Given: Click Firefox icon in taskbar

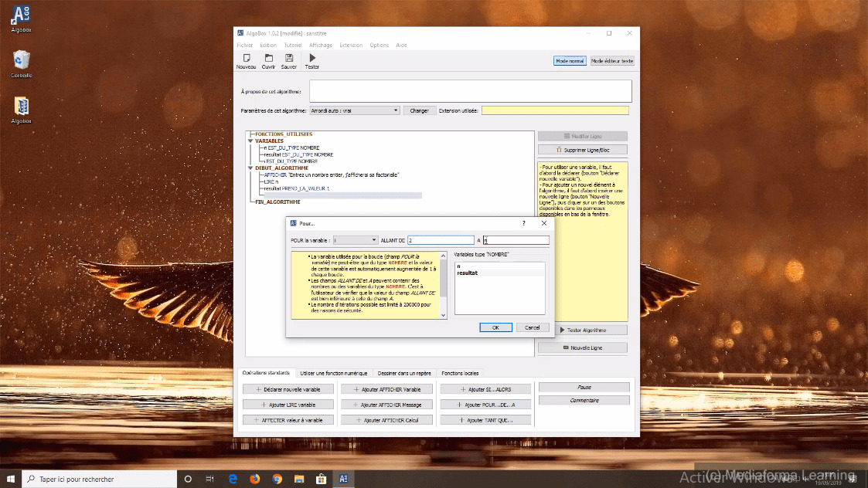Looking at the screenshot, I should 255,479.
